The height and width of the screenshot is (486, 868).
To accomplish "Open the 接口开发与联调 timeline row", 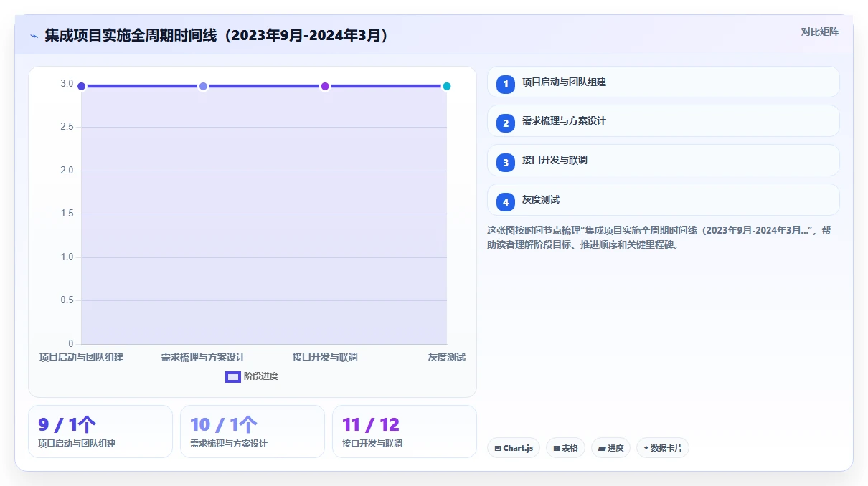I will coord(663,161).
